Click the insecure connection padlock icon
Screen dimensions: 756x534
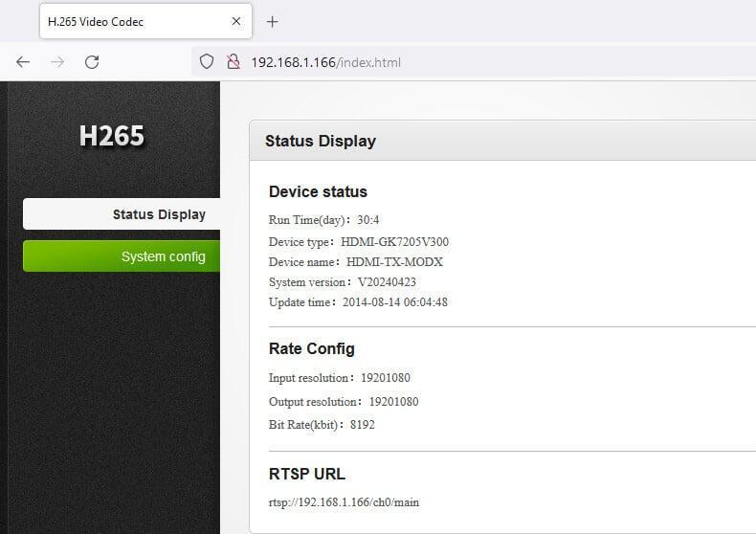(232, 62)
